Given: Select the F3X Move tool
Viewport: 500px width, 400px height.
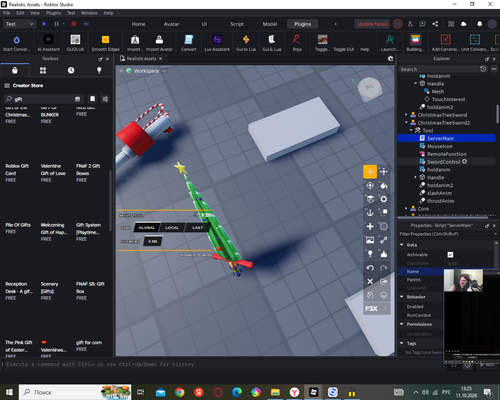Looking at the screenshot, I should [370, 172].
